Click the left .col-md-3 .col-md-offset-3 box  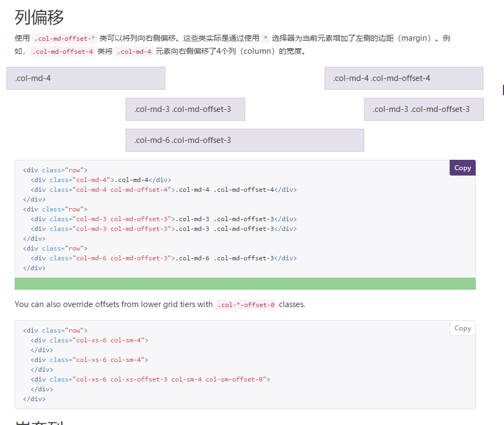(x=185, y=109)
